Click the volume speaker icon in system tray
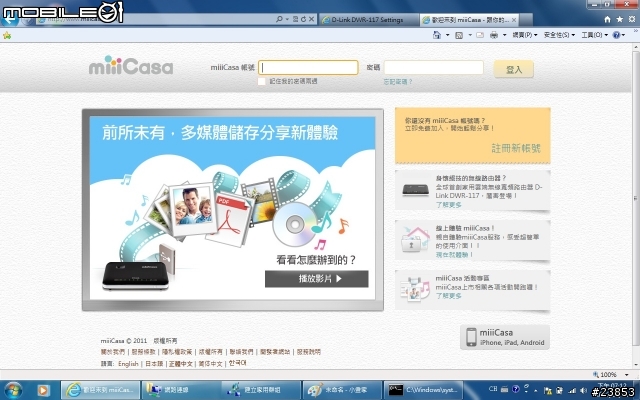 tap(584, 391)
